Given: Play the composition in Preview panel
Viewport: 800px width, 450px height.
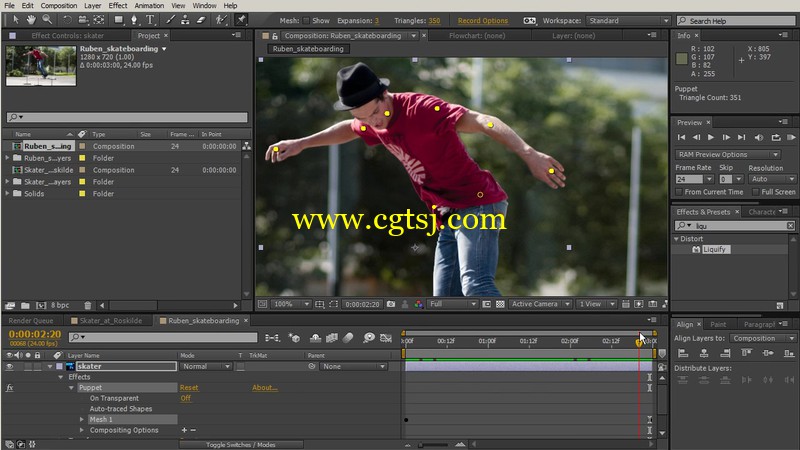Looking at the screenshot, I should [711, 137].
